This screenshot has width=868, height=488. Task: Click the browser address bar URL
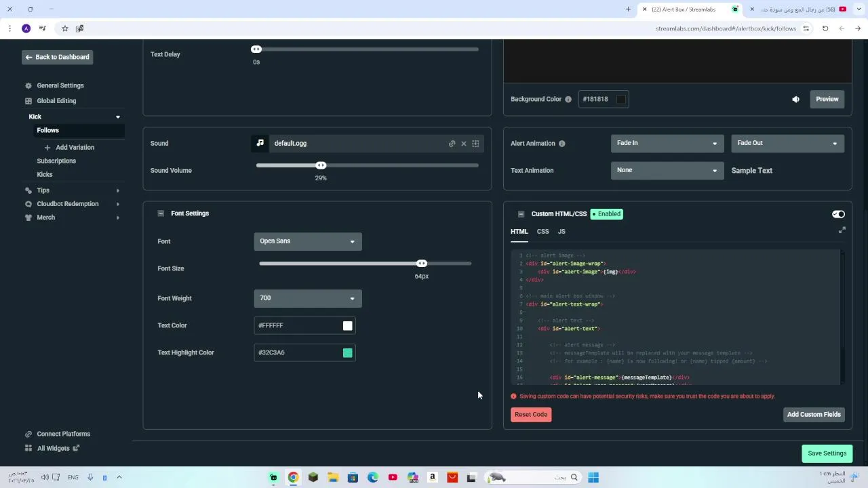726,28
